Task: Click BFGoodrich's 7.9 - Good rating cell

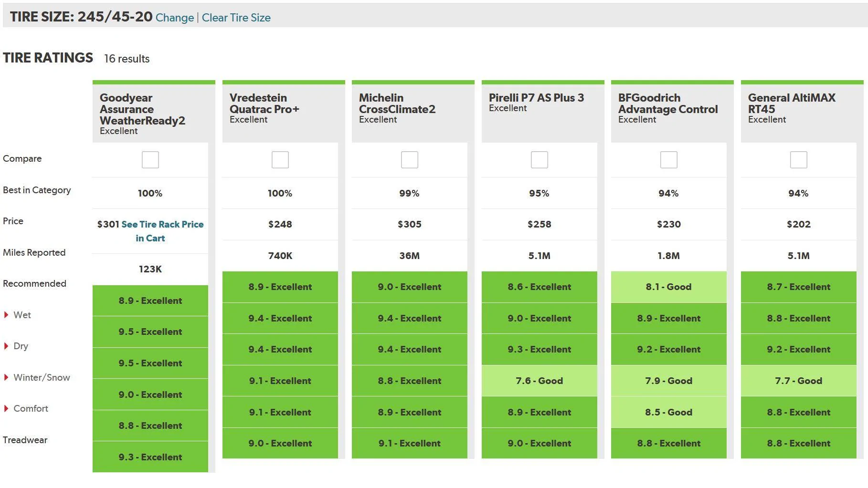Action: click(668, 381)
